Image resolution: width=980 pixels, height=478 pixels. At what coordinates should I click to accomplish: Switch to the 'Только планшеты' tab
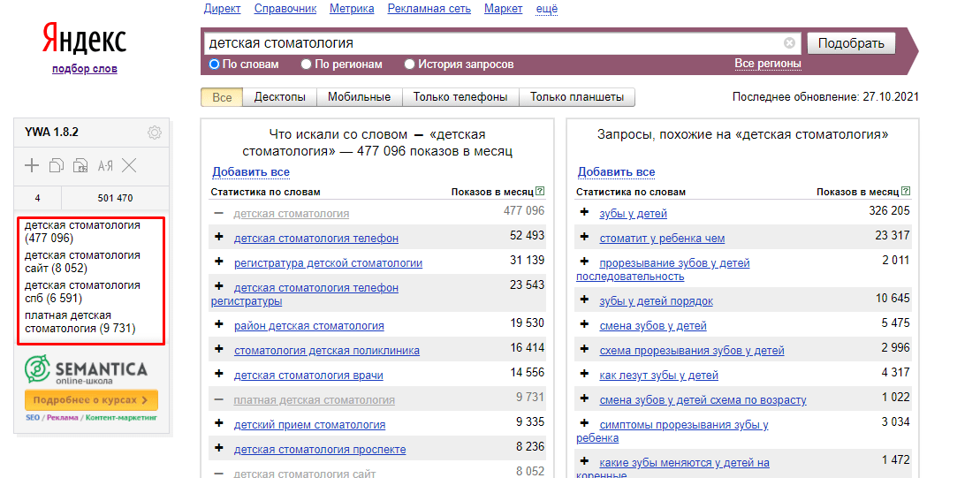(577, 97)
